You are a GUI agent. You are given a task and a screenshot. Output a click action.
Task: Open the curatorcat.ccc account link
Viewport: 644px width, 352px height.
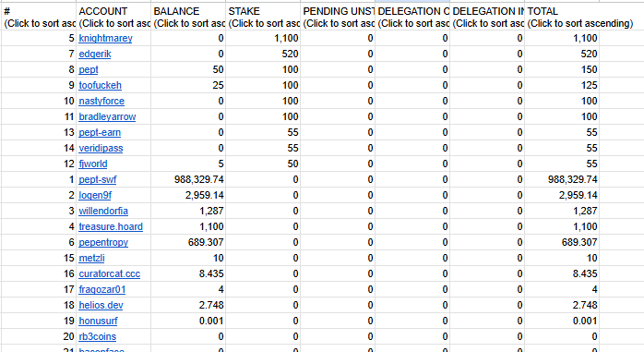point(109,273)
